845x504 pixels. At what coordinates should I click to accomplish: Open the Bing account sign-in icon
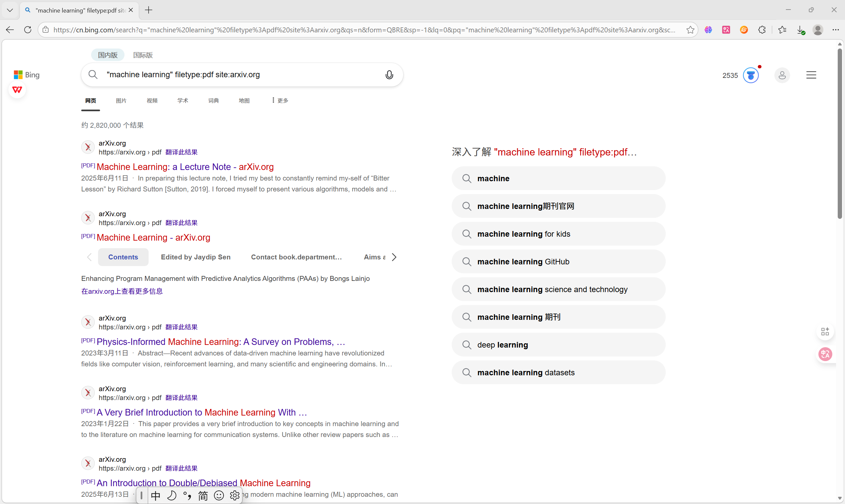(782, 75)
